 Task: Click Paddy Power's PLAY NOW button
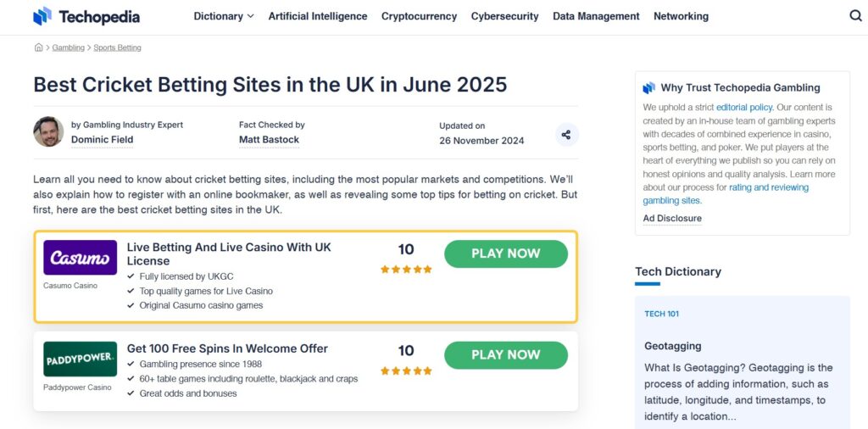[x=506, y=355]
